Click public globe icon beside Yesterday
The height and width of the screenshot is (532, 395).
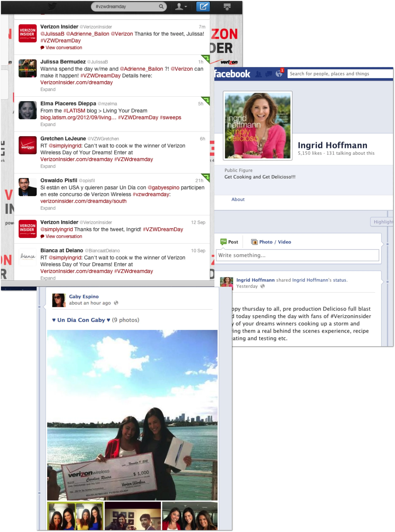tap(263, 286)
